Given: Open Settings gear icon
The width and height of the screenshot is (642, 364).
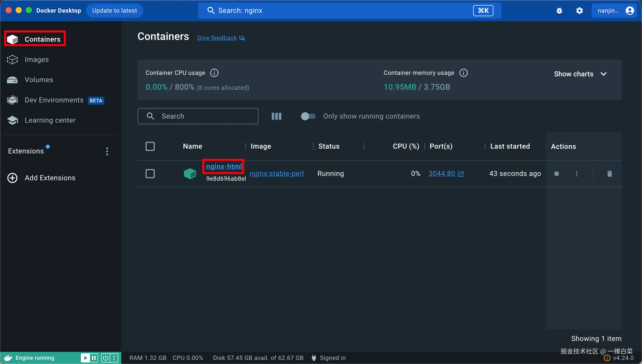Looking at the screenshot, I should pyautogui.click(x=580, y=11).
